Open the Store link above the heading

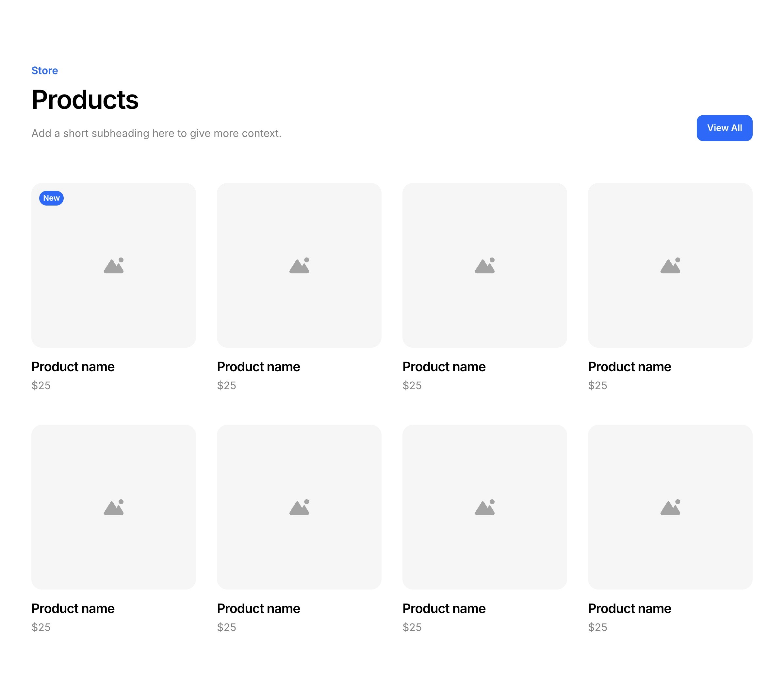click(x=44, y=71)
